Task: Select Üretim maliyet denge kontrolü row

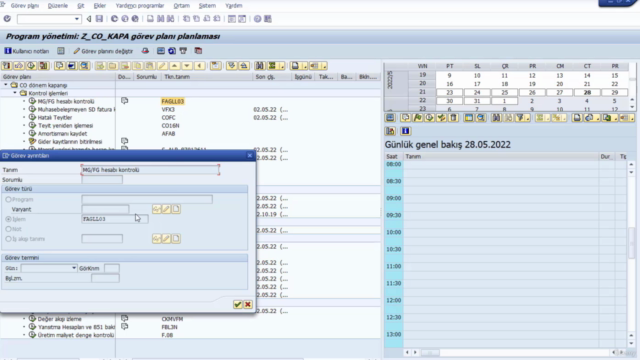Action: tap(76, 335)
